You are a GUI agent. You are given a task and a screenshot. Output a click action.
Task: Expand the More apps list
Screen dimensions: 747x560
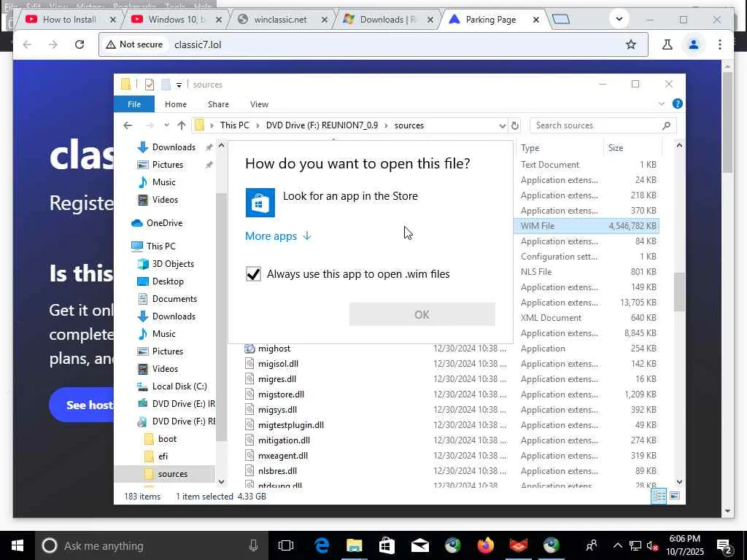tap(278, 236)
